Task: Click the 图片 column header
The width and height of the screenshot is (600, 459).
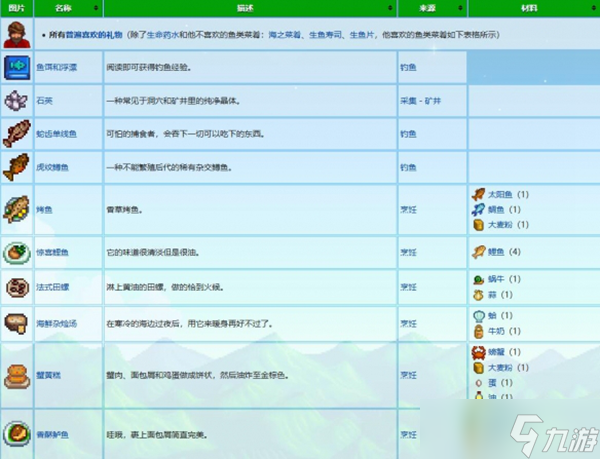Action: click(17, 8)
